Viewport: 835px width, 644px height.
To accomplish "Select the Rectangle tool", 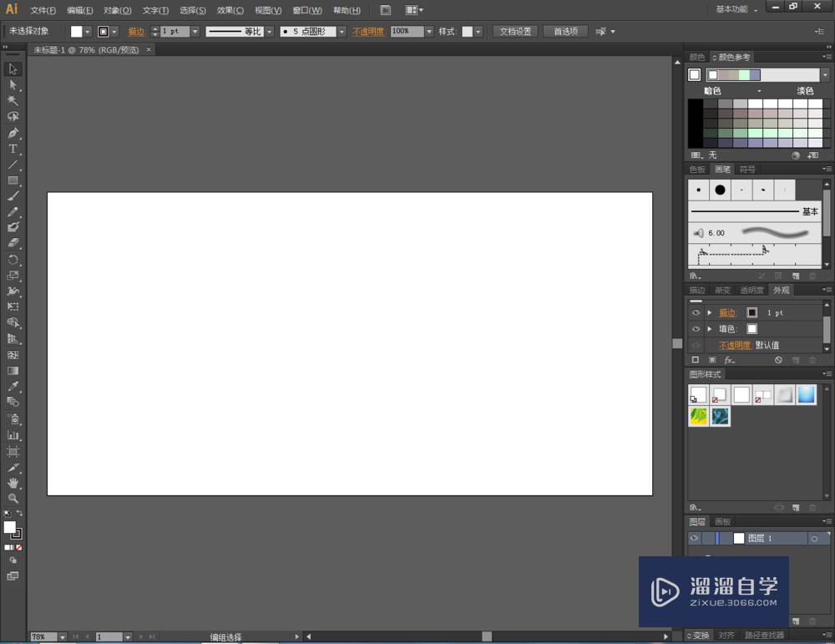I will 13,180.
